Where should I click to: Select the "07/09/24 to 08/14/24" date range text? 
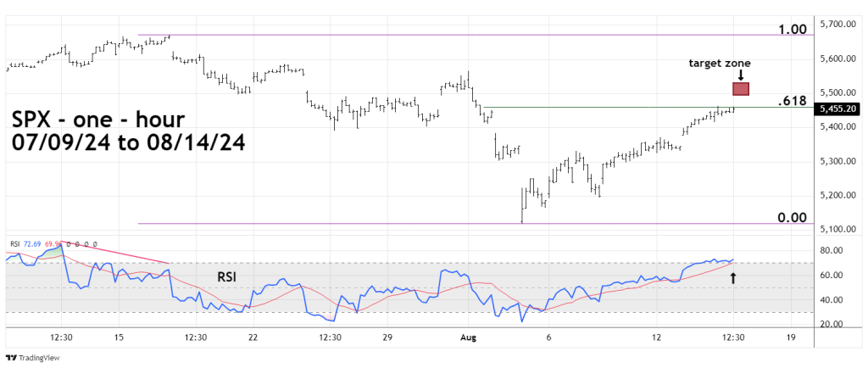tap(129, 143)
